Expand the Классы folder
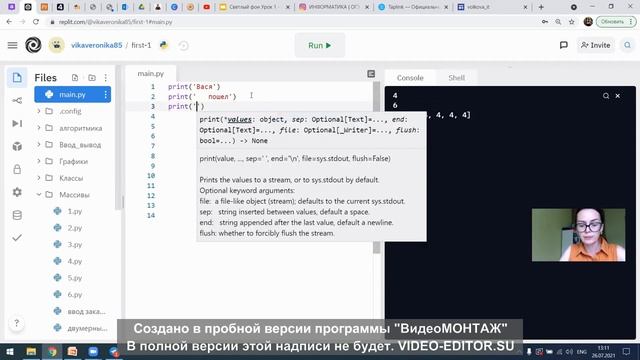 click(39, 178)
